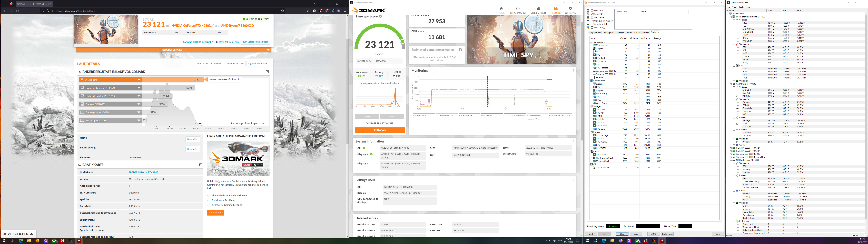Open the Monitoring panel three-dot menu
868x244 pixels.
(573, 70)
